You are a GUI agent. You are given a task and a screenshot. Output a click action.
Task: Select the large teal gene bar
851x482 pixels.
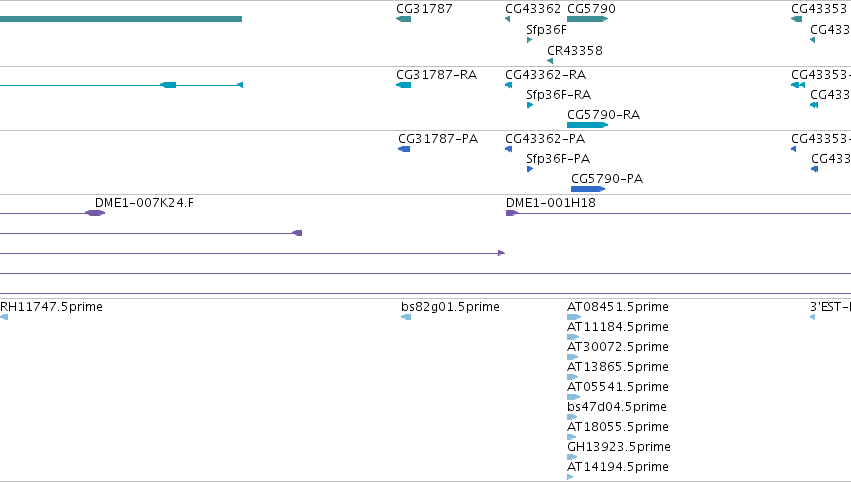[x=120, y=19]
